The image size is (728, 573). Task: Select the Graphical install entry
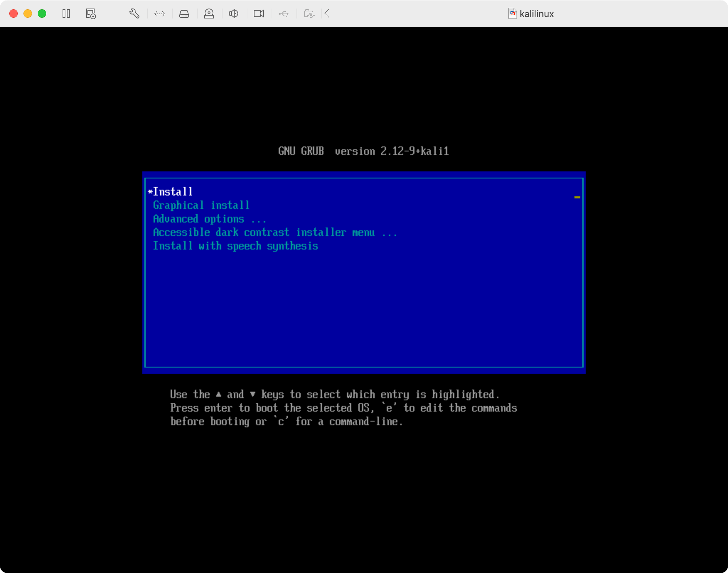click(x=201, y=205)
